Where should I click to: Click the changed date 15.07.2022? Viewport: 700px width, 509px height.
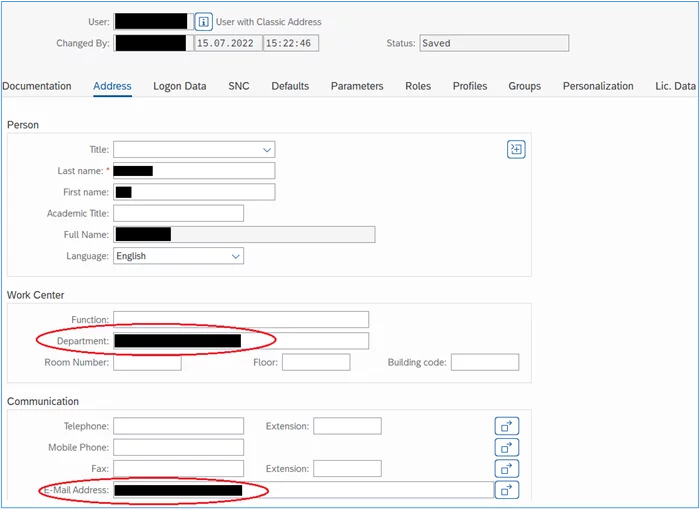[229, 43]
